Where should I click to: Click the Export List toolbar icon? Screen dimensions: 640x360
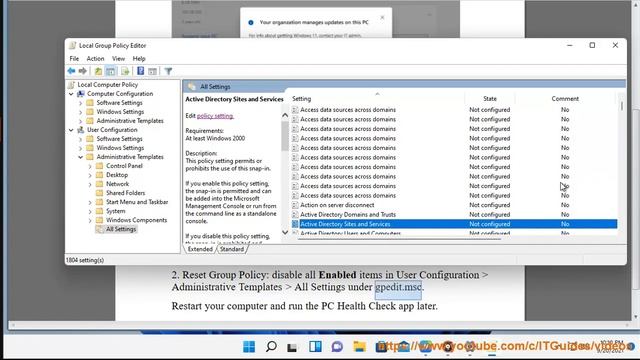(125, 71)
